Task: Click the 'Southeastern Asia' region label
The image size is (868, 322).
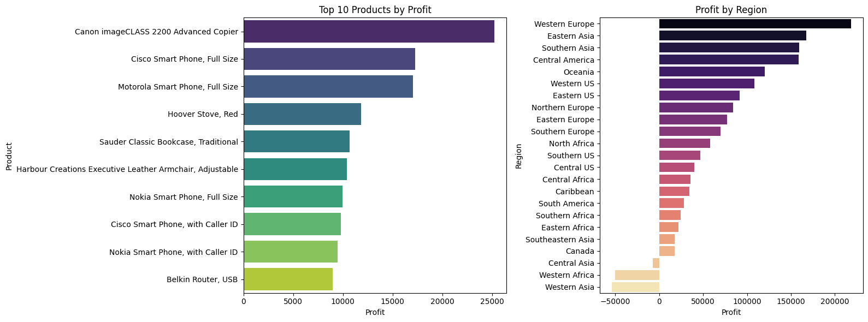Action: pos(559,240)
